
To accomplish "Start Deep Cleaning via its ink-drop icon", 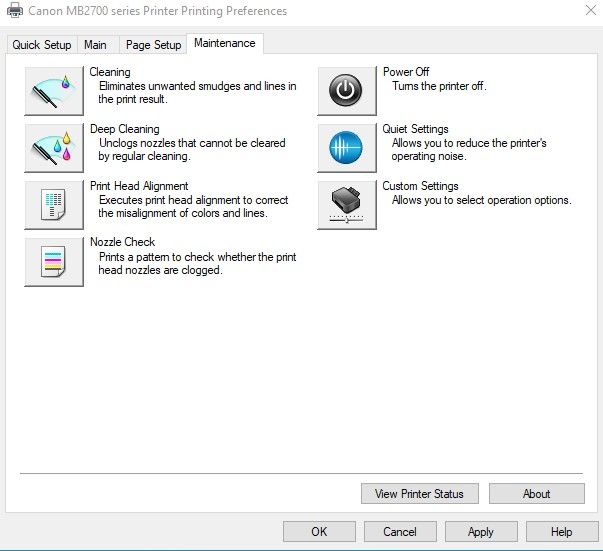I will (54, 148).
